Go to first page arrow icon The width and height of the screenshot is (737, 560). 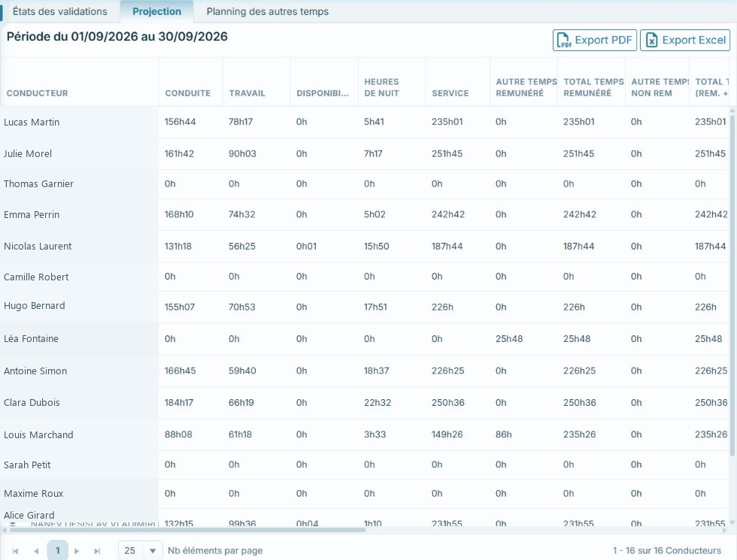tap(15, 550)
